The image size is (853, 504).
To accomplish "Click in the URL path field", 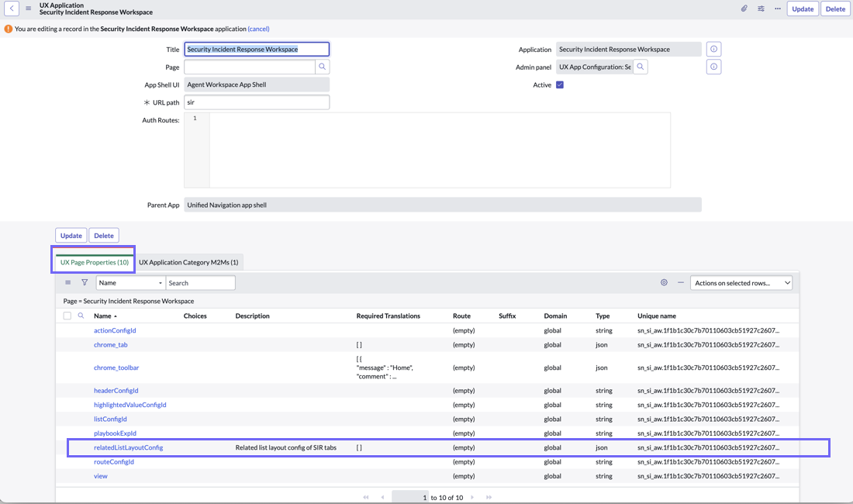I will pos(256,102).
